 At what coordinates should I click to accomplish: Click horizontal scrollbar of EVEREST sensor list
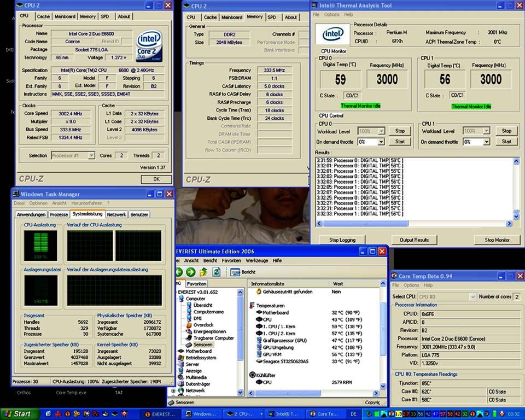point(288,393)
